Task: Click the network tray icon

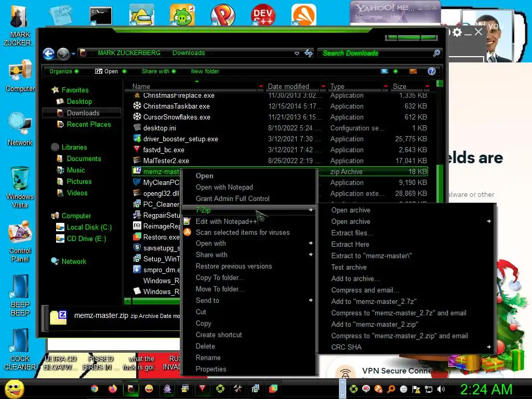Action: point(429,389)
